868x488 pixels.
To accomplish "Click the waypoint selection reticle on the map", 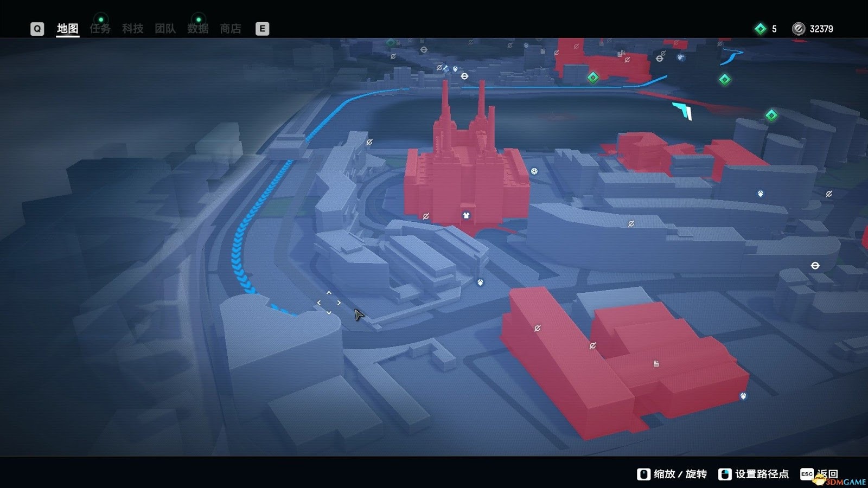I will pos(329,303).
